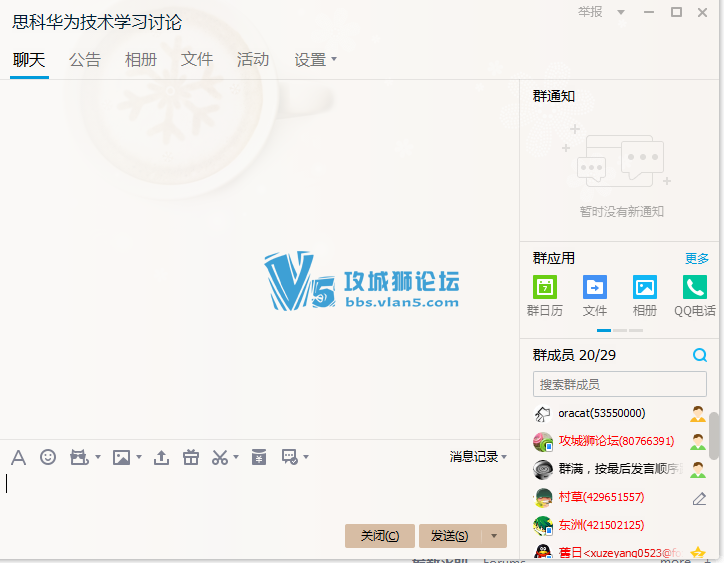
Task: Click the 举报 report link
Action: [590, 12]
